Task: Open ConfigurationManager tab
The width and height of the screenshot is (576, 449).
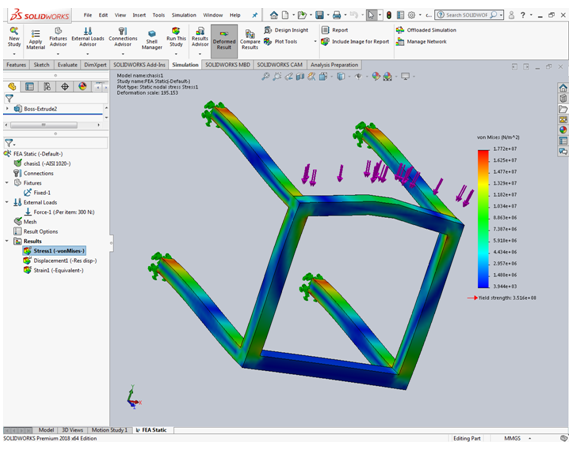Action: click(47, 87)
